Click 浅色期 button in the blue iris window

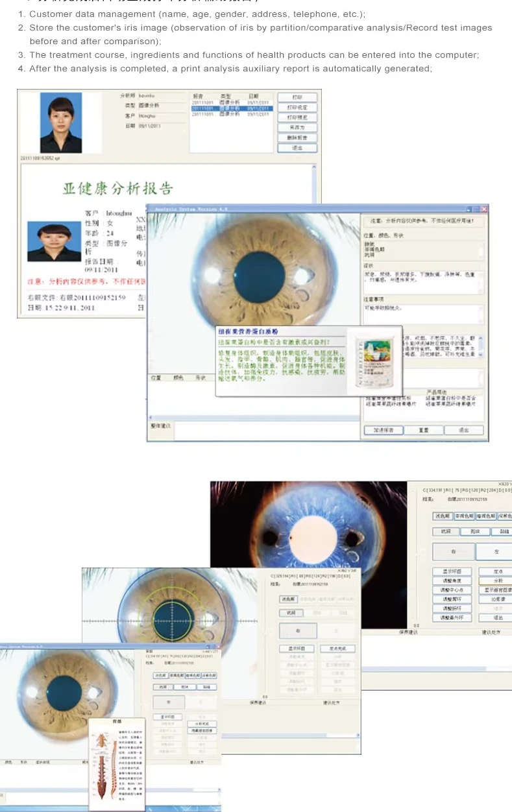coord(442,516)
